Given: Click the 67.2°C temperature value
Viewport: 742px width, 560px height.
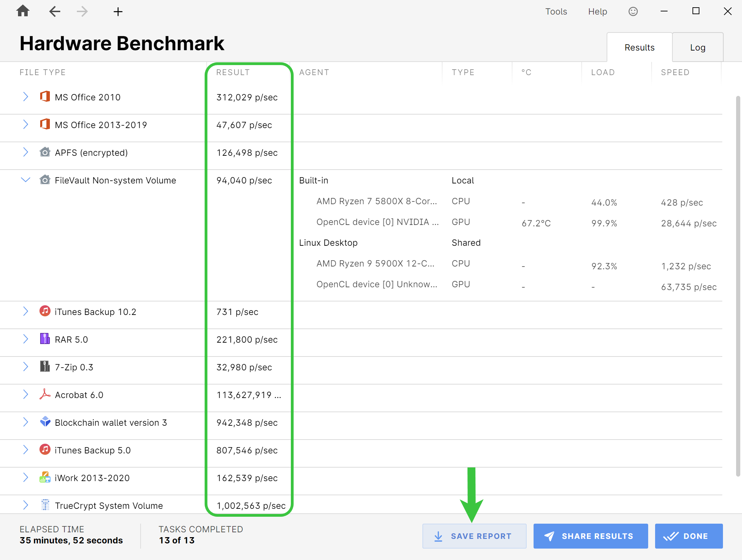Looking at the screenshot, I should click(x=536, y=223).
